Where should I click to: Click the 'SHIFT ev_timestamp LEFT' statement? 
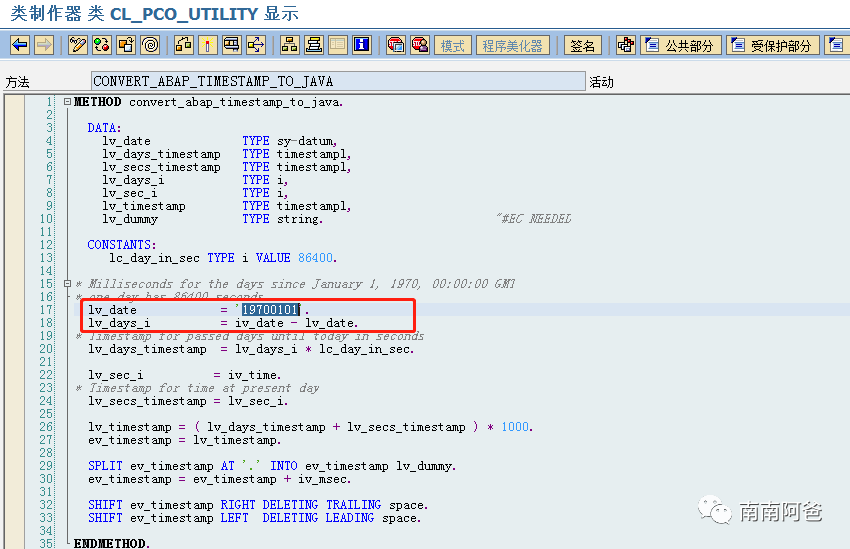point(255,518)
